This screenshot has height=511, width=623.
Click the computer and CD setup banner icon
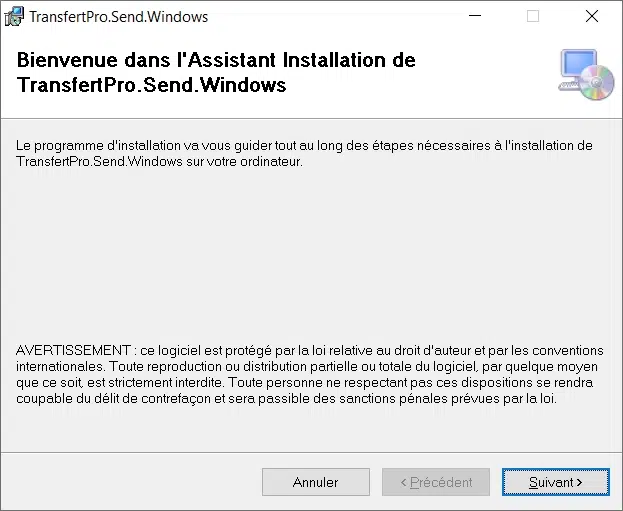pyautogui.click(x=586, y=74)
